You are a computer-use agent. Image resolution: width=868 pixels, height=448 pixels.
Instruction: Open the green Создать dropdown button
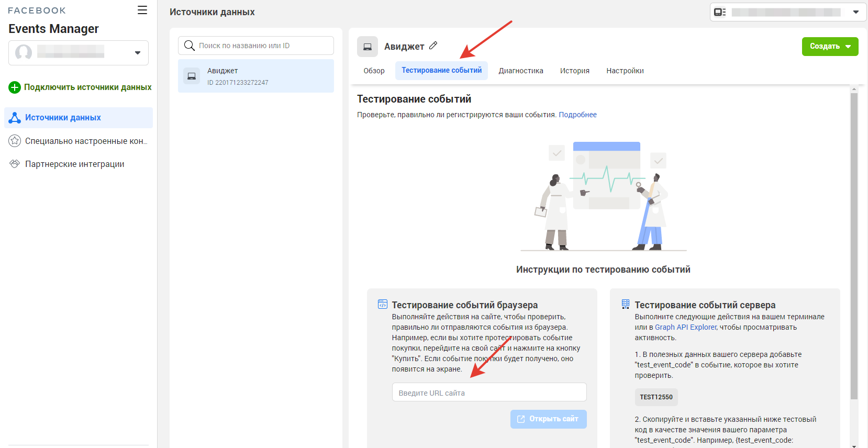tap(830, 47)
